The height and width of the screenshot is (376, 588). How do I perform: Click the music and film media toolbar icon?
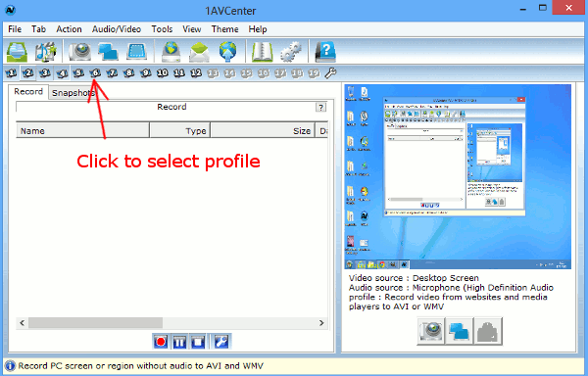[x=45, y=52]
